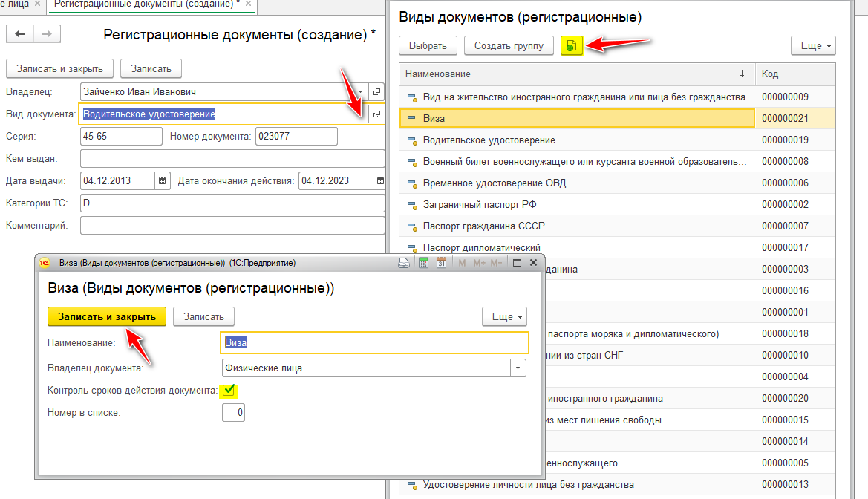Image resolution: width=868 pixels, height=499 pixels.
Task: Open the calendar icon in Виза title bar
Action: click(440, 263)
